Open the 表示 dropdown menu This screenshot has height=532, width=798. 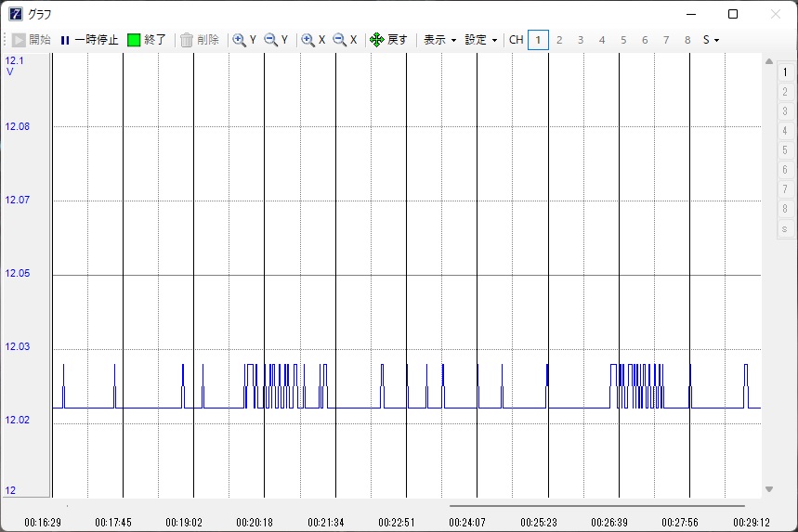tap(439, 40)
